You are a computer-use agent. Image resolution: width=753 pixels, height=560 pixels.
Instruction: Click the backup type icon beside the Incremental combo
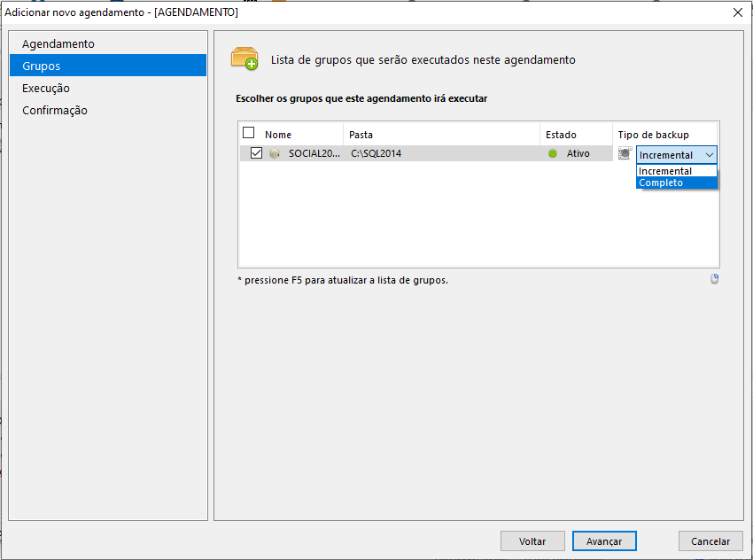click(625, 153)
